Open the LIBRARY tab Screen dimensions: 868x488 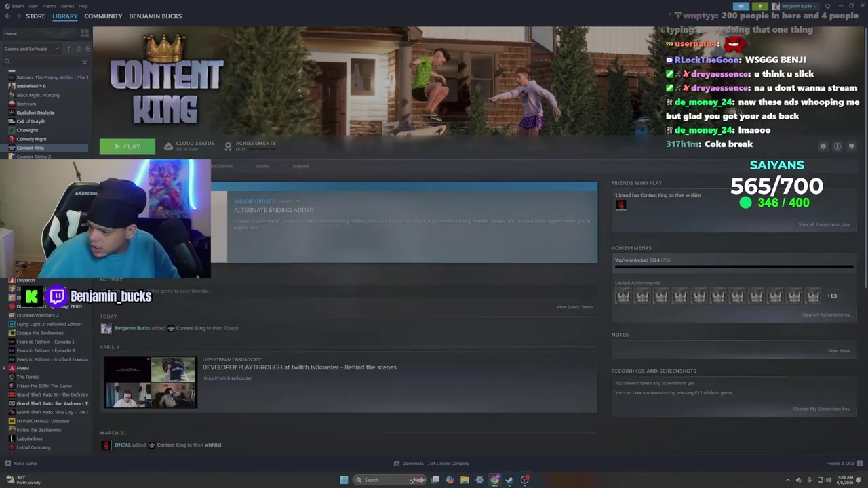click(65, 16)
